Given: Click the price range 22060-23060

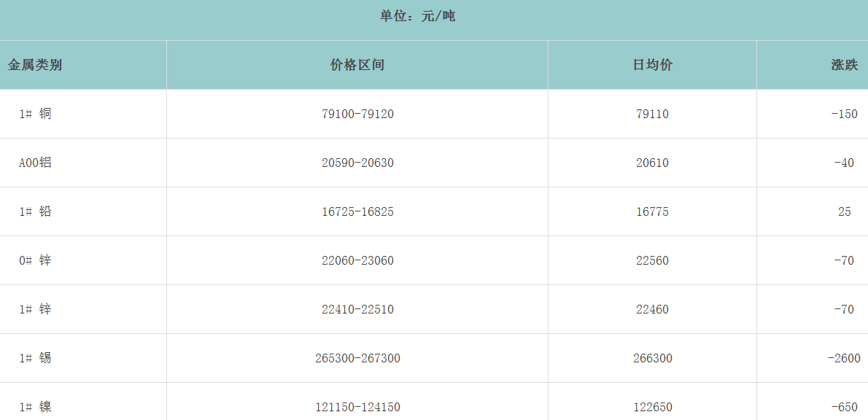Looking at the screenshot, I should [x=357, y=260].
